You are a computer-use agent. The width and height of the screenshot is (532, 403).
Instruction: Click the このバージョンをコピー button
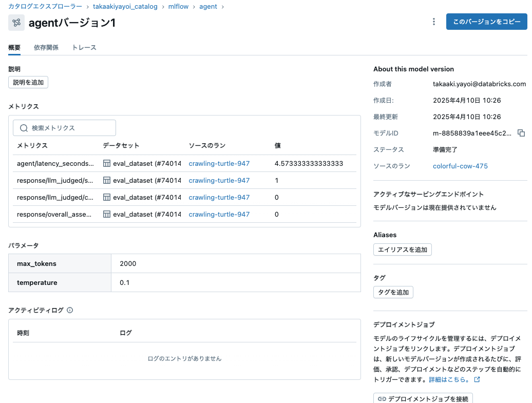pos(486,22)
